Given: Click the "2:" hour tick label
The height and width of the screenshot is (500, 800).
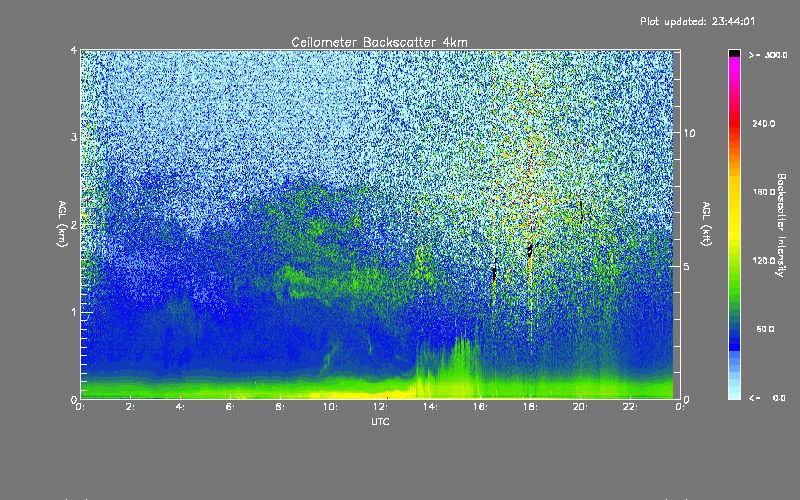Looking at the screenshot, I should (x=130, y=407).
